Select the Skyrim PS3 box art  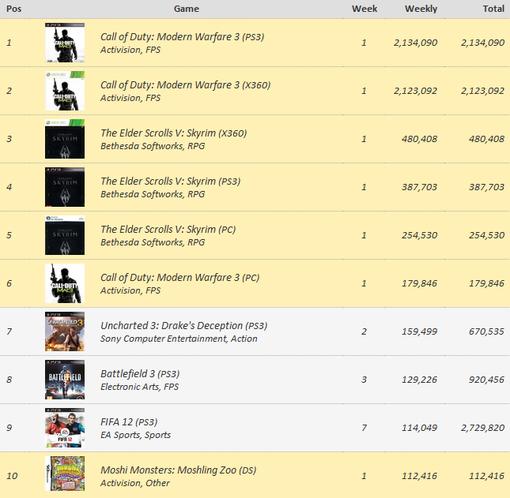click(65, 187)
